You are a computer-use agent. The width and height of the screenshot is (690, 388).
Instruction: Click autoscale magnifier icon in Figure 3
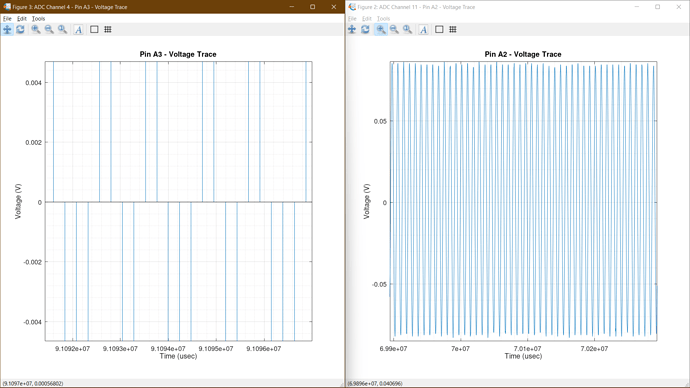[62, 29]
